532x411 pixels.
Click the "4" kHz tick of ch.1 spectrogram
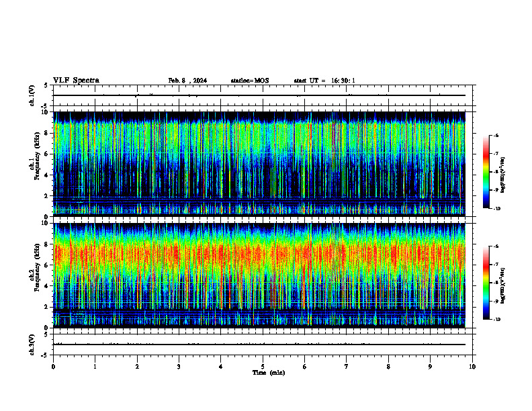coord(47,175)
